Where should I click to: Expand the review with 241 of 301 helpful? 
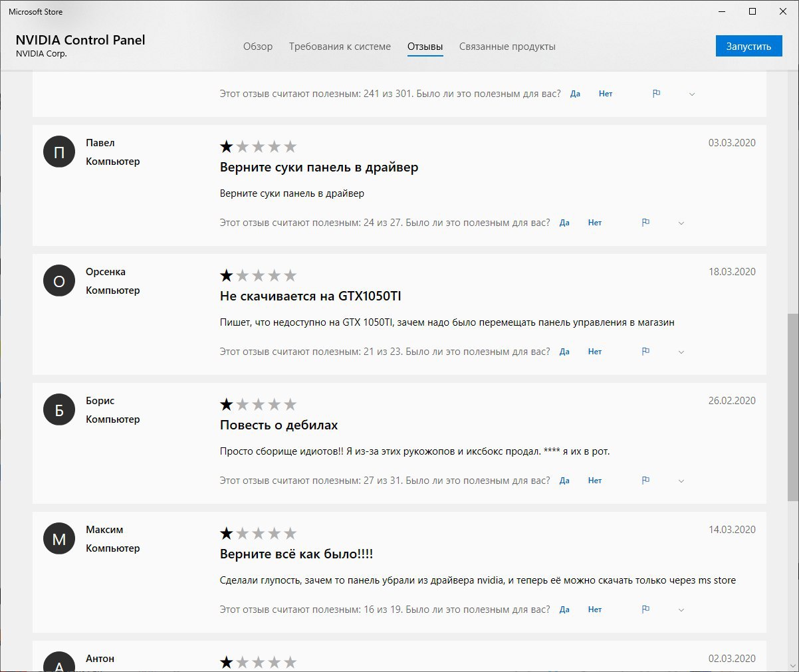[x=692, y=94]
